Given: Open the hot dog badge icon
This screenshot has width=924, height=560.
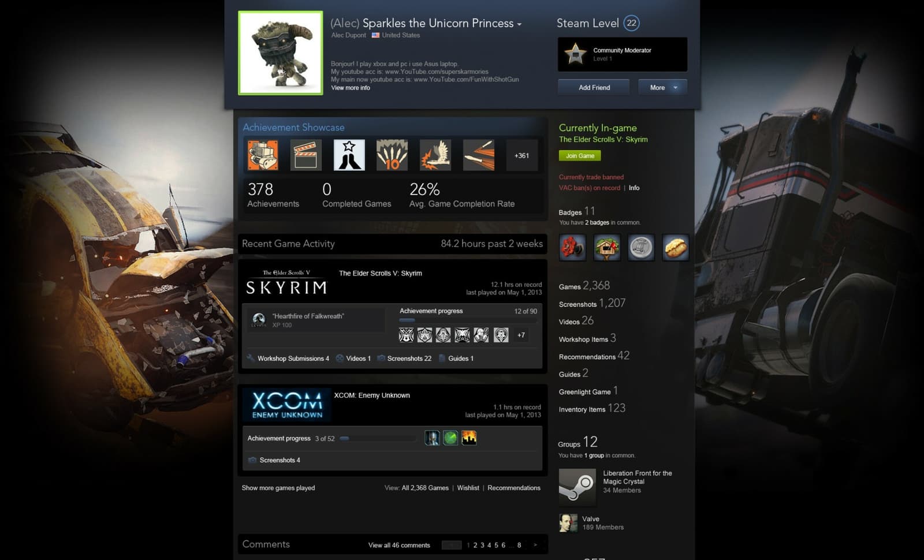Looking at the screenshot, I should pos(676,248).
